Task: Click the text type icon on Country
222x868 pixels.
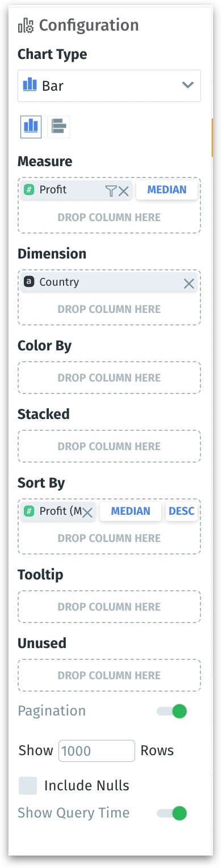Action: tap(30, 282)
